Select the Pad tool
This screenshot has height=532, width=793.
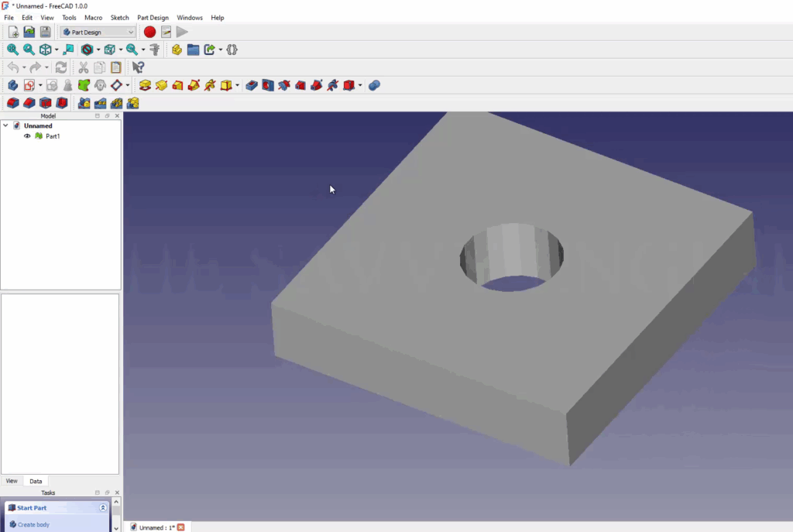(x=146, y=85)
